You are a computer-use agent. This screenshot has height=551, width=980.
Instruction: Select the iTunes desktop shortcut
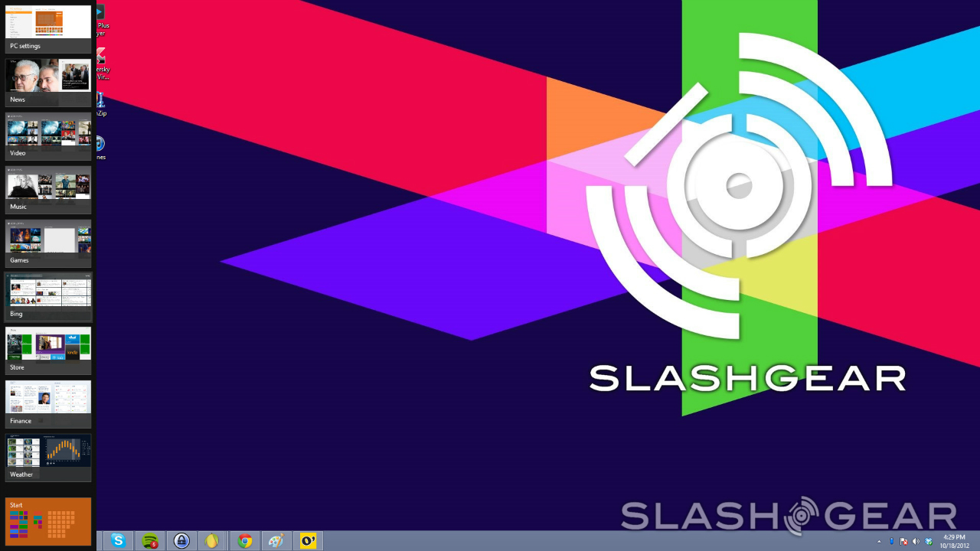tap(101, 148)
